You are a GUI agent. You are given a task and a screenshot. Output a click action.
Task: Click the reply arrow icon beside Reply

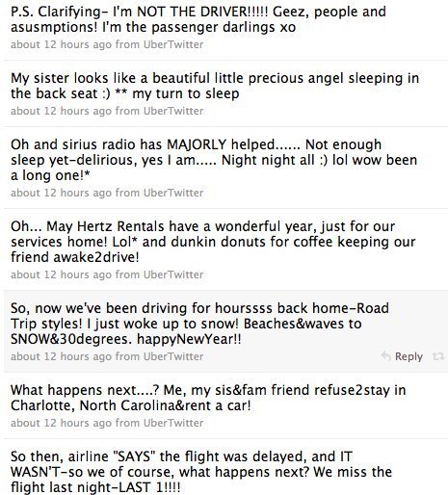coord(385,356)
